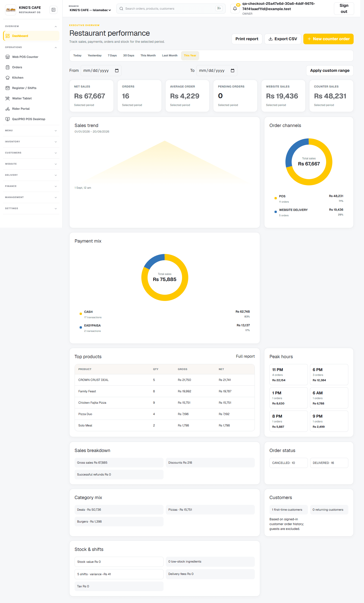This screenshot has height=603, width=364.
Task: Open the Top products Full report link
Action: click(245, 356)
